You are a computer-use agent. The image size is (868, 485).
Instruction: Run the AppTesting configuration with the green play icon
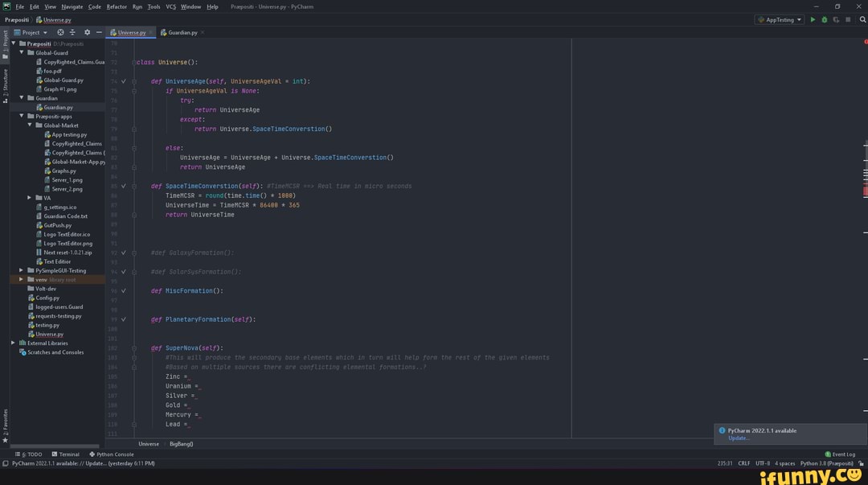coord(813,20)
